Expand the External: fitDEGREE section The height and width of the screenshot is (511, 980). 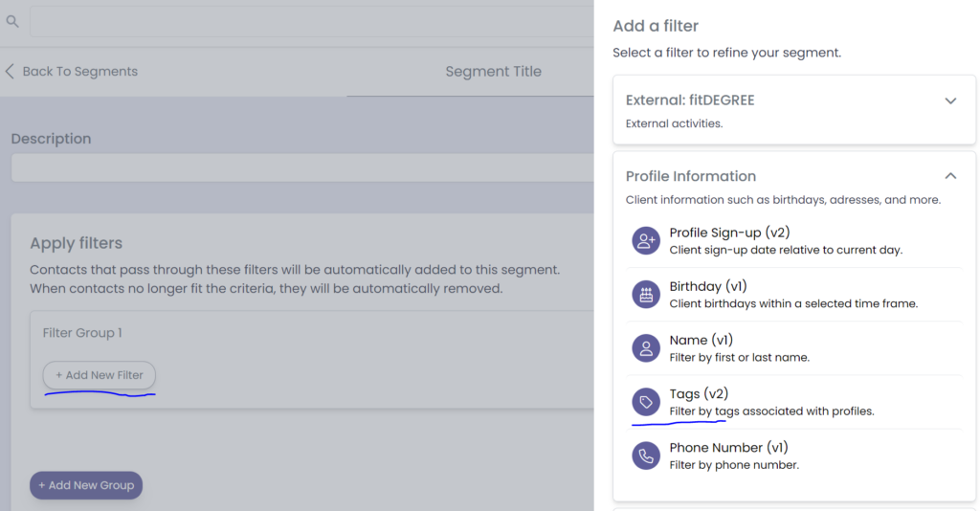point(950,100)
